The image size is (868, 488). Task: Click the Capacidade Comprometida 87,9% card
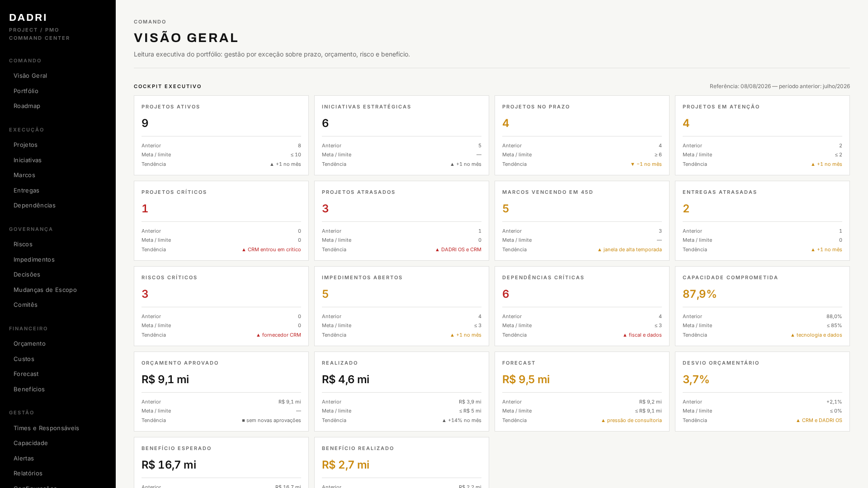762,306
